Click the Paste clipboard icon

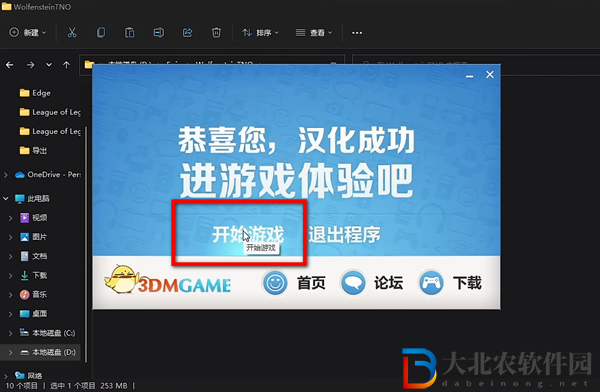(130, 33)
